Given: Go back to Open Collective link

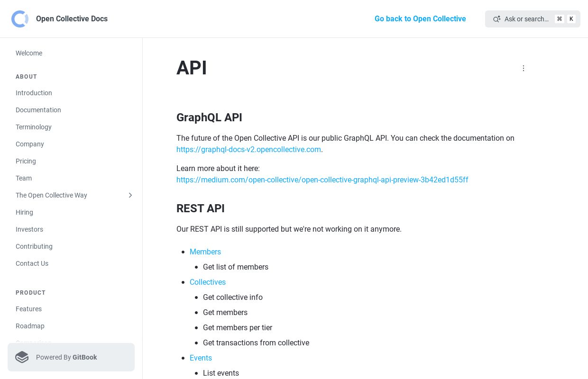Looking at the screenshot, I should (420, 19).
